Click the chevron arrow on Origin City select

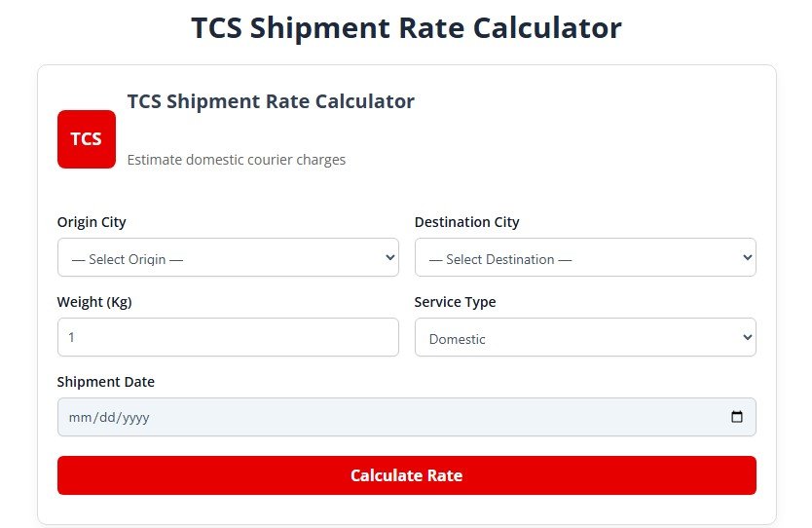click(390, 257)
